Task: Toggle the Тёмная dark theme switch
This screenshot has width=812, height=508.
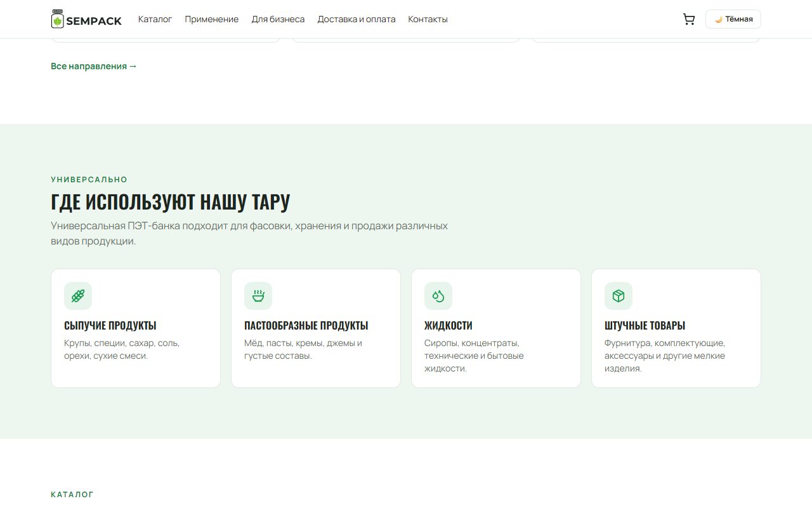Action: 733,19
